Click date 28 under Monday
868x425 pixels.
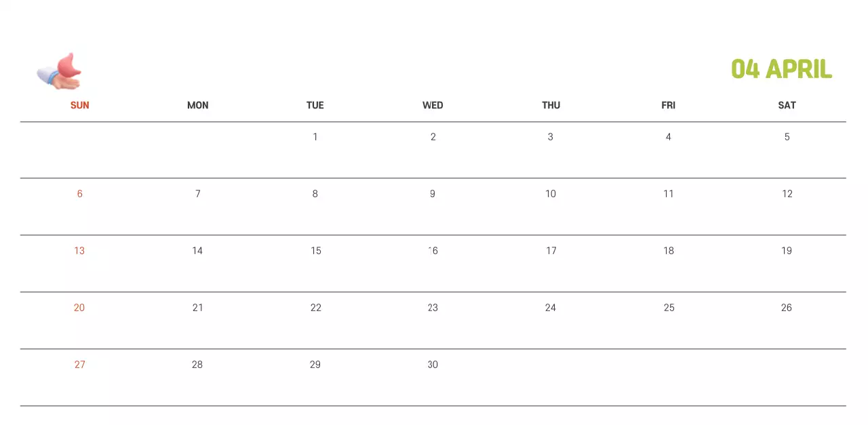197,365
